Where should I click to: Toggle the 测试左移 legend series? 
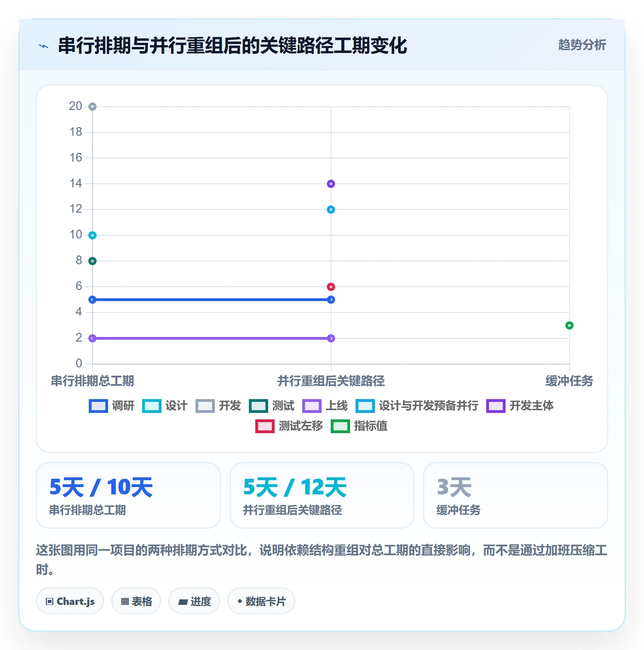[x=289, y=426]
